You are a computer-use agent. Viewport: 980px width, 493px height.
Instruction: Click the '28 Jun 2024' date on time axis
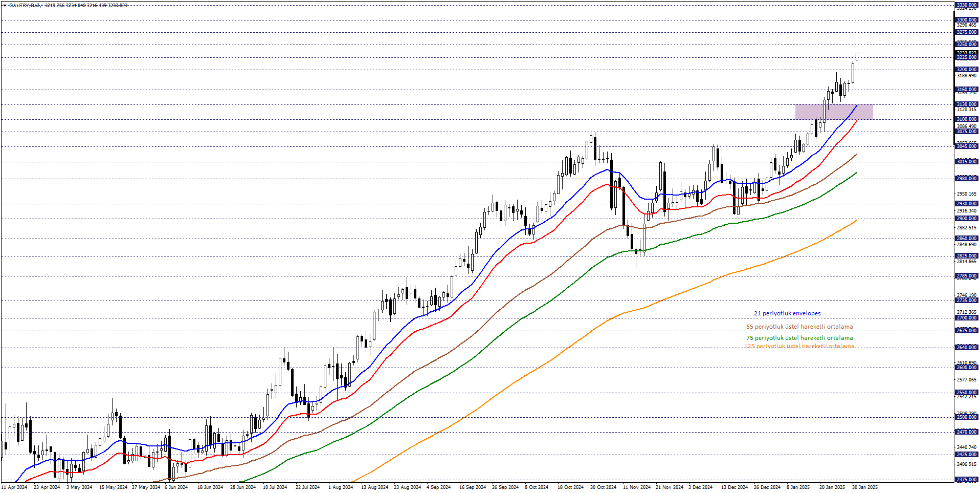pos(243,487)
